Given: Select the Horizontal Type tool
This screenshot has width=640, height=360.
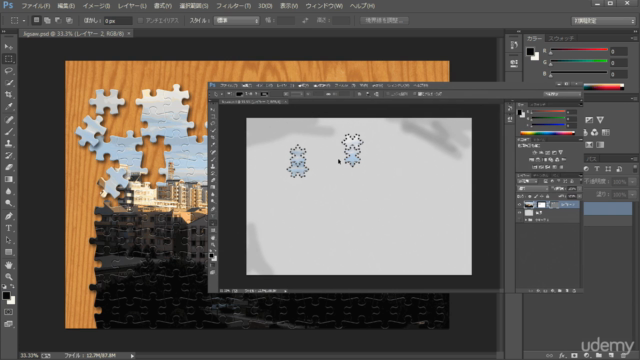Looking at the screenshot, I should pyautogui.click(x=9, y=228).
